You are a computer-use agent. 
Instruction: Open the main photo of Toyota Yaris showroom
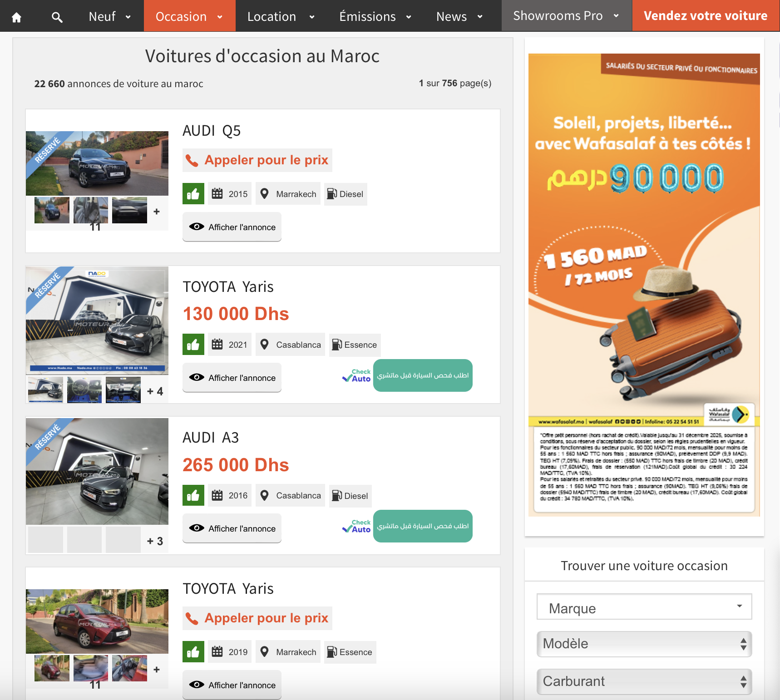coord(97,320)
